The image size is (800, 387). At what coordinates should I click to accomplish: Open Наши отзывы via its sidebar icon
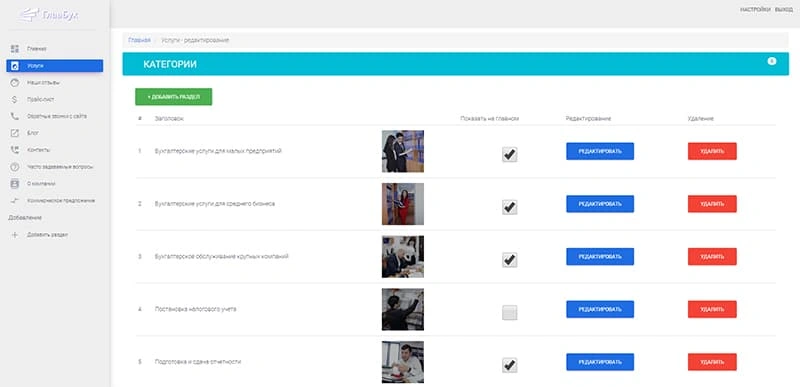coord(15,83)
